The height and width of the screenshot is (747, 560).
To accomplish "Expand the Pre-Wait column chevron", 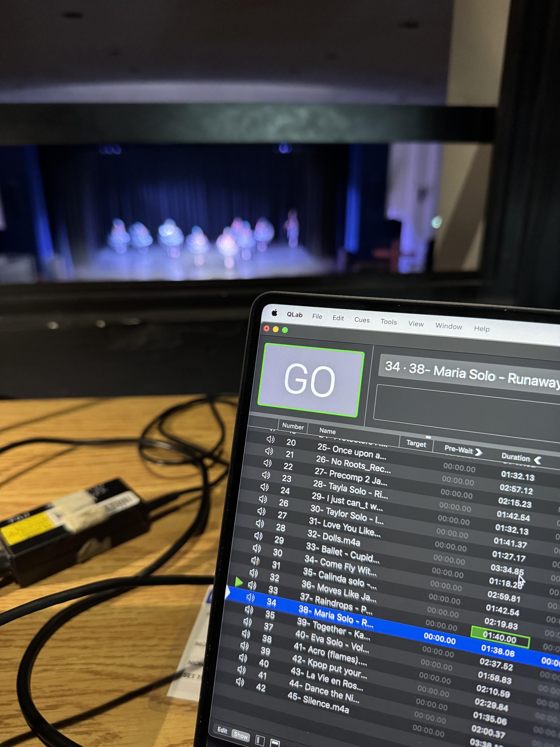I will [479, 452].
